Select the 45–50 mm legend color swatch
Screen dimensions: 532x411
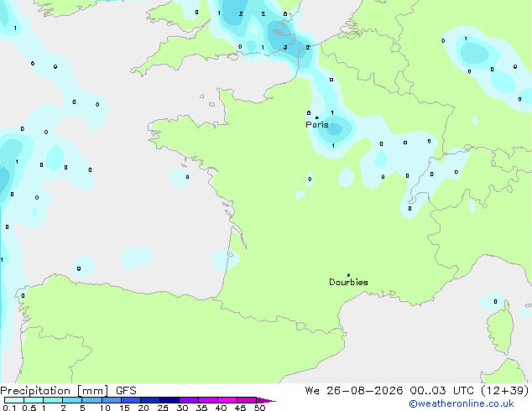[x=247, y=400]
